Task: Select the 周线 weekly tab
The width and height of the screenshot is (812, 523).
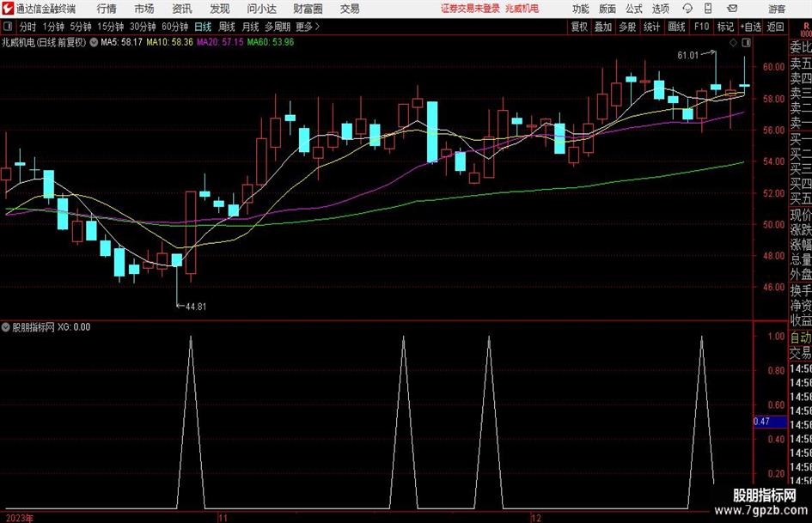Action: pos(226,27)
